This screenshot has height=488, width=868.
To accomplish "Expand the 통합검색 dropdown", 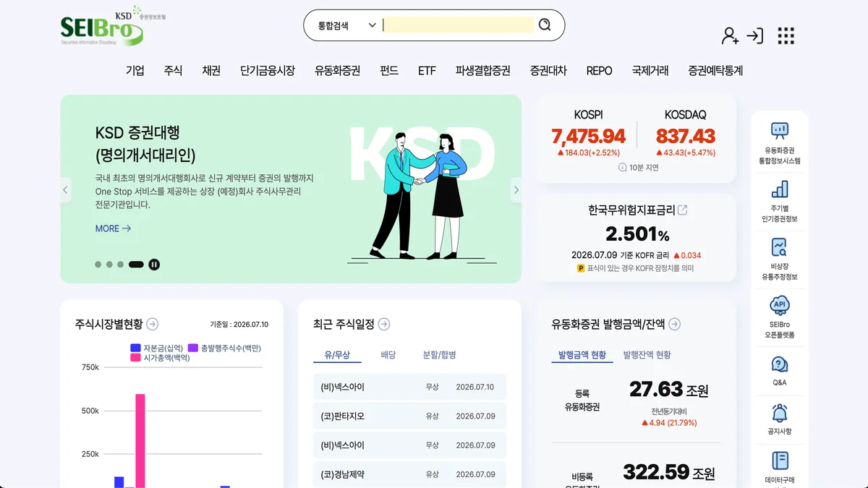I will 347,25.
